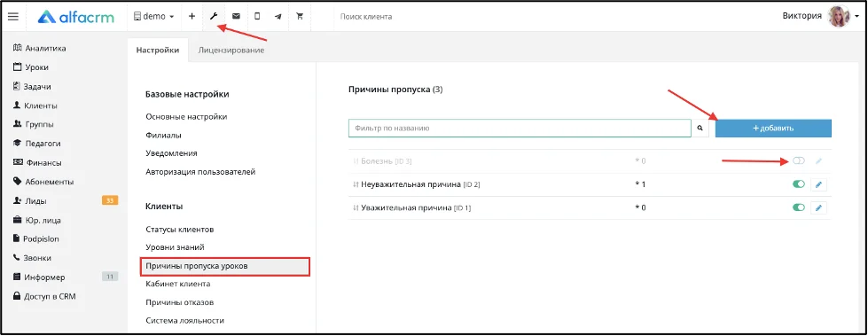Click the Уважительная причина [ID 1] text
Image resolution: width=868 pixels, height=336 pixels.
coord(416,207)
